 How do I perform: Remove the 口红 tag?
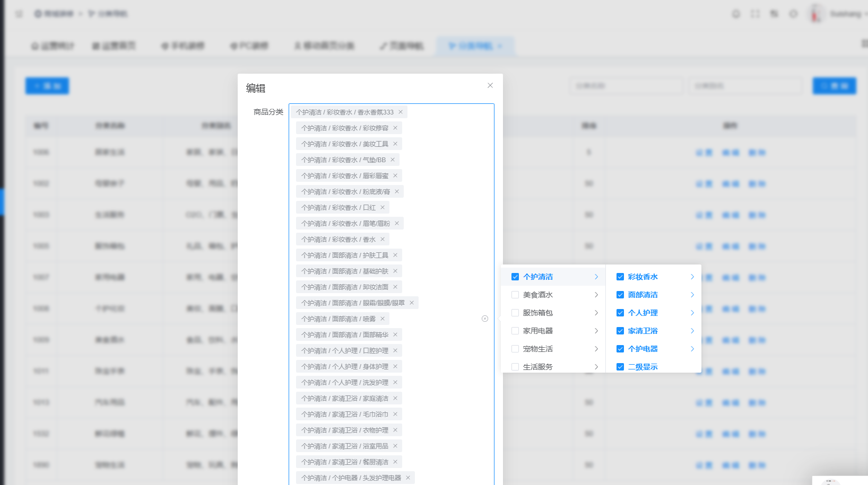[x=383, y=207]
